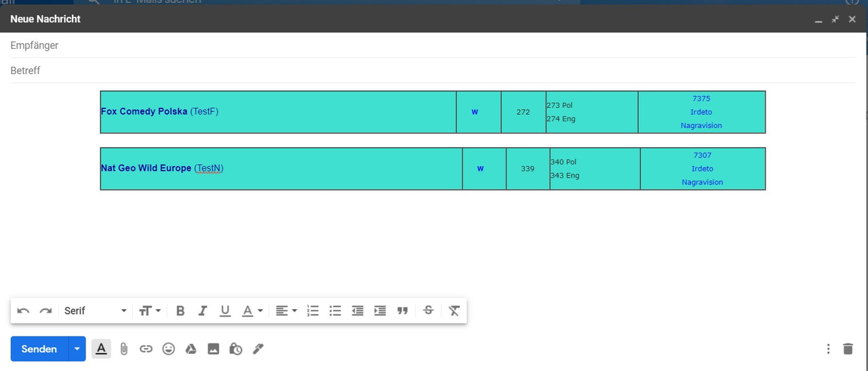The image size is (868, 371).
Task: Toggle confidential mode
Action: [236, 349]
